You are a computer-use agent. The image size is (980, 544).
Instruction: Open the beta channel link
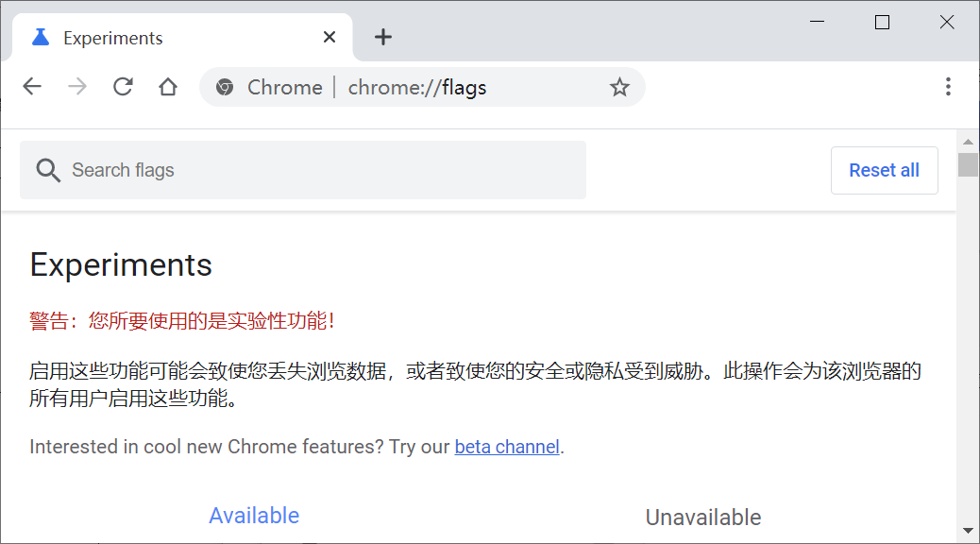tap(507, 447)
